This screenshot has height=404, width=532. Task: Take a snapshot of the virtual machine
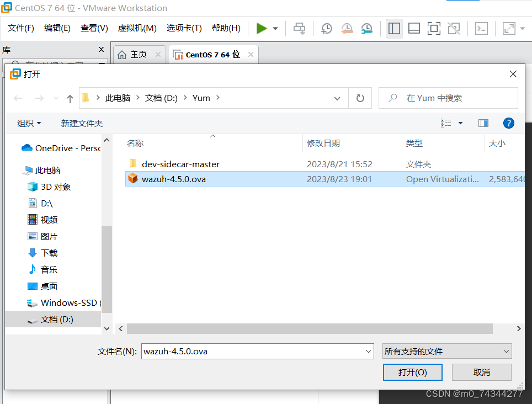pyautogui.click(x=326, y=29)
